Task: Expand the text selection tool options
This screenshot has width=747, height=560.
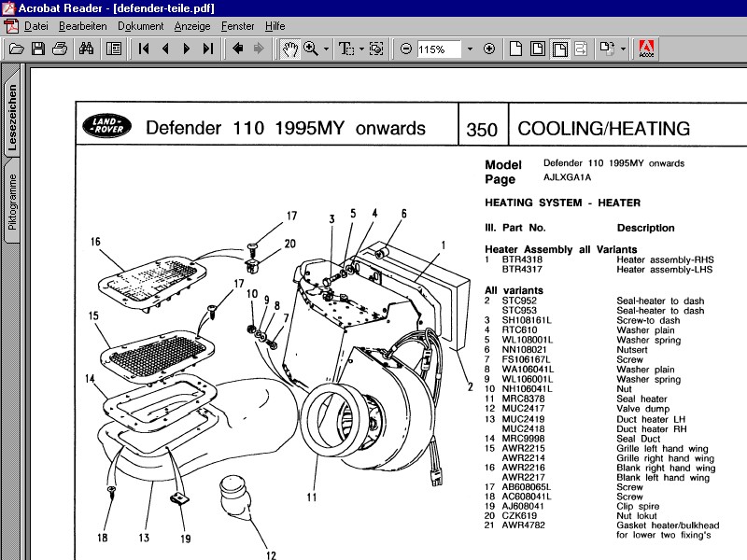Action: 361,49
